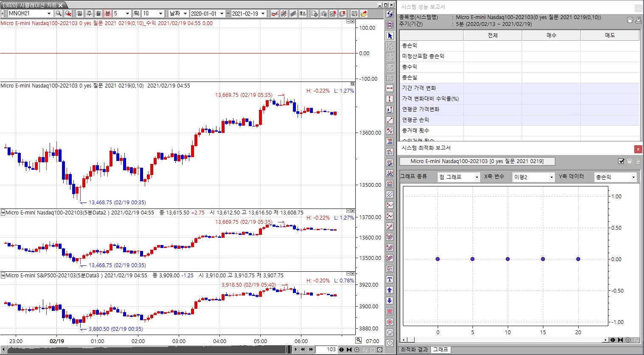Click the 틱 (tick) period button
Image resolution: width=644 pixels, height=355 pixels.
point(136,14)
